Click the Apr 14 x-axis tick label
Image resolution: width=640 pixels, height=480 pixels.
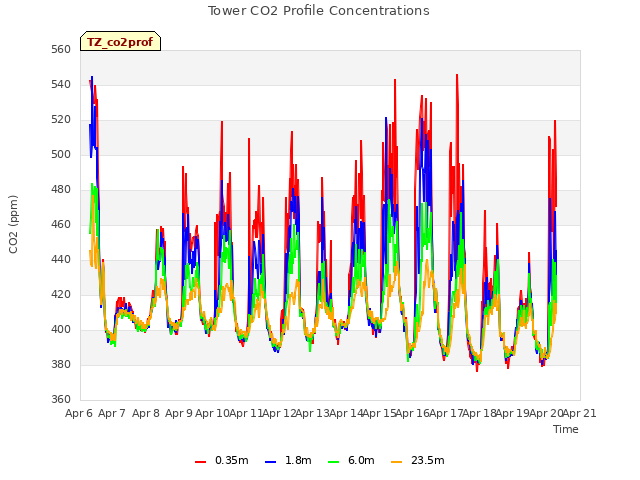(346, 413)
